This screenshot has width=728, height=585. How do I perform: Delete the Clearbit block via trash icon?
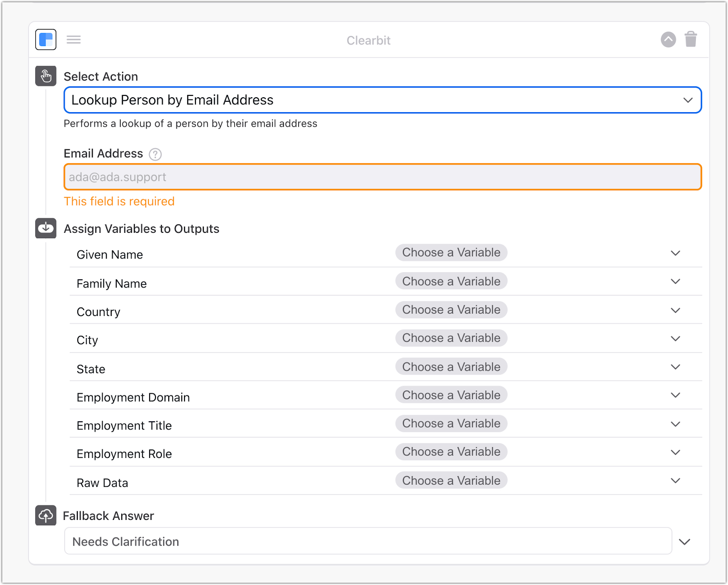(690, 39)
